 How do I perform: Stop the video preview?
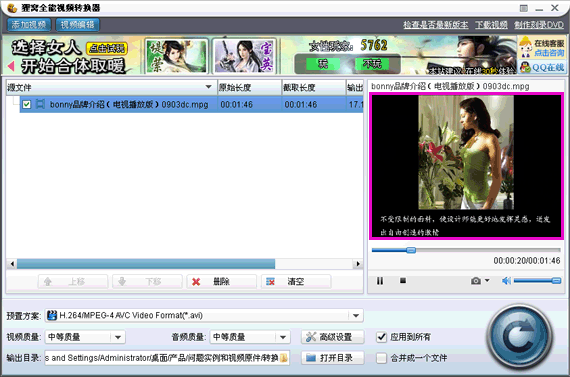(403, 281)
